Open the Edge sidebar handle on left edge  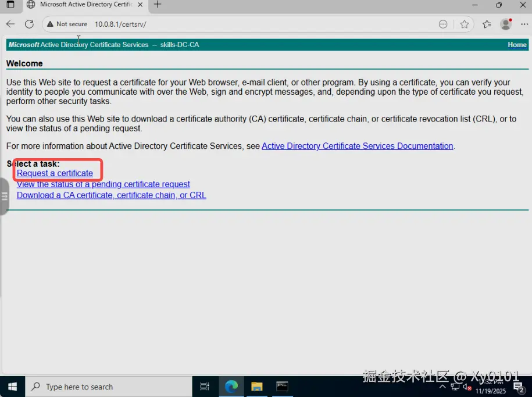point(4,196)
